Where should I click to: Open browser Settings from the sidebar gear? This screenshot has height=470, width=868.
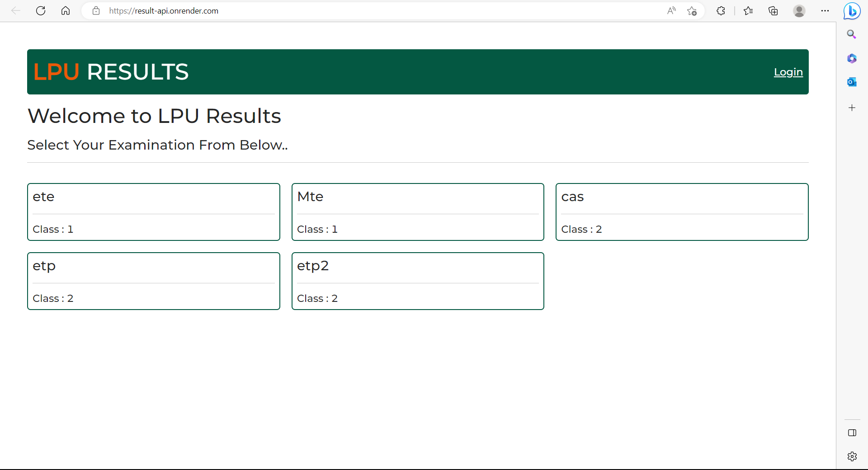tap(852, 456)
